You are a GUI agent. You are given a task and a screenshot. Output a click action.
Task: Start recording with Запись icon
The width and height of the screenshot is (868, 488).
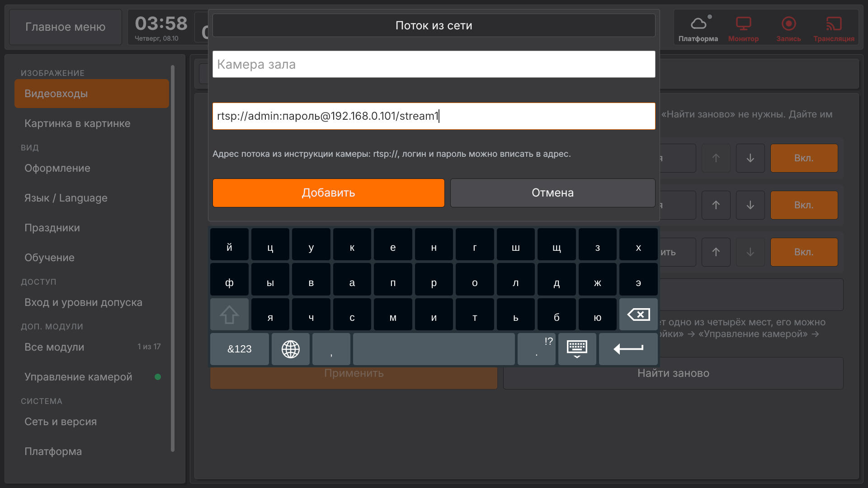coord(788,28)
